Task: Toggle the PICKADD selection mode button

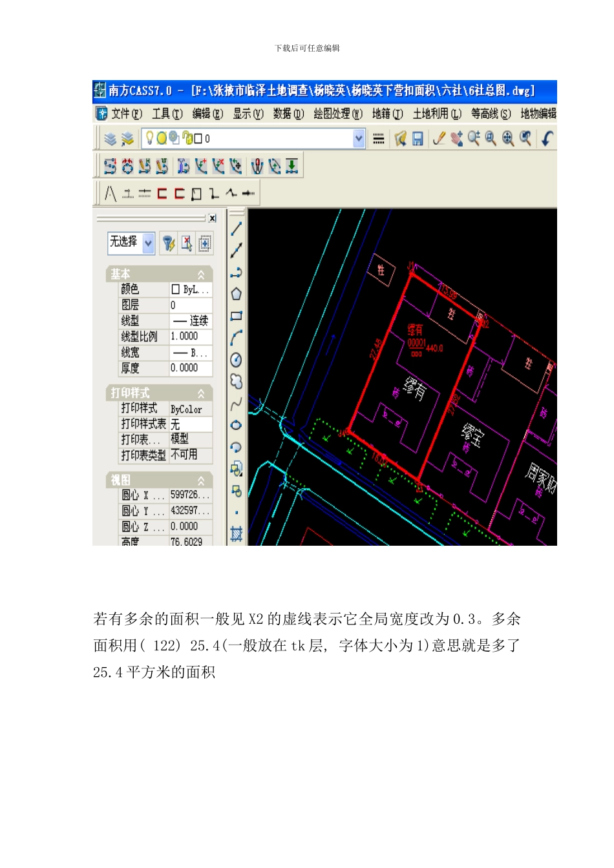Action: point(205,243)
